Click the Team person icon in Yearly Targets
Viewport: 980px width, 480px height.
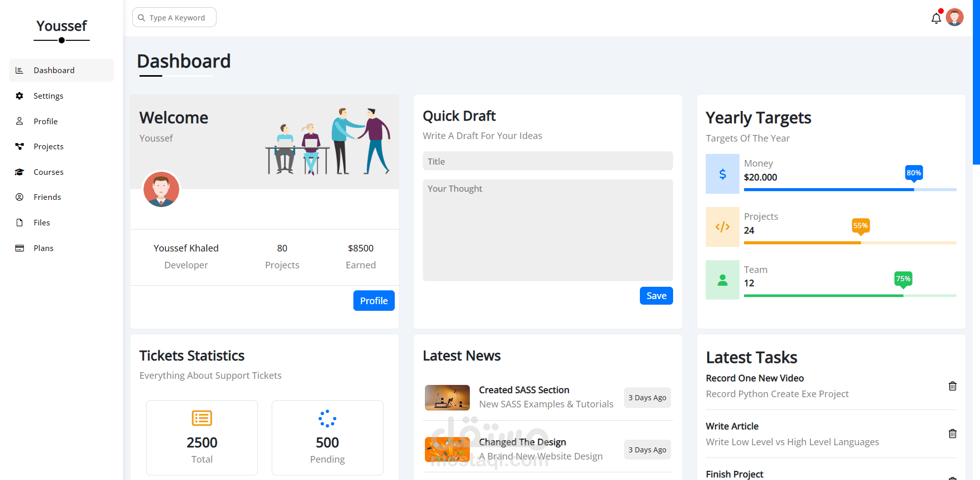coord(723,280)
